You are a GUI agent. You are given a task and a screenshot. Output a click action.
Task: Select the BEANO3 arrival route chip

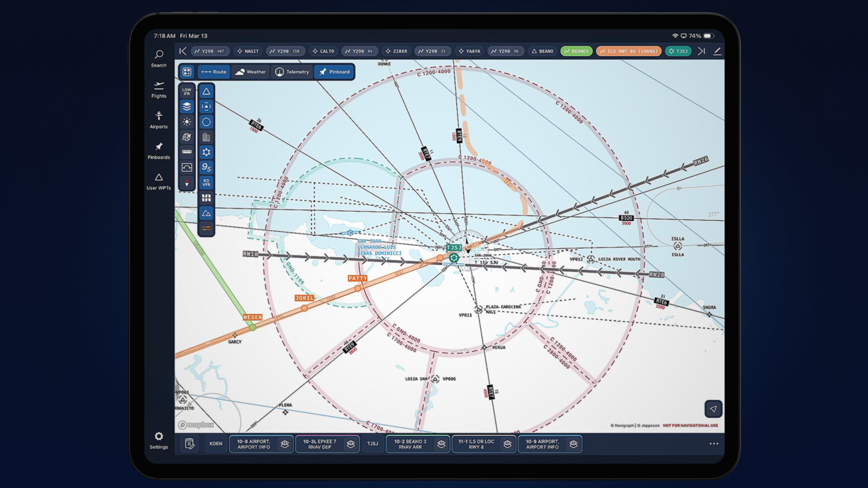tap(576, 51)
